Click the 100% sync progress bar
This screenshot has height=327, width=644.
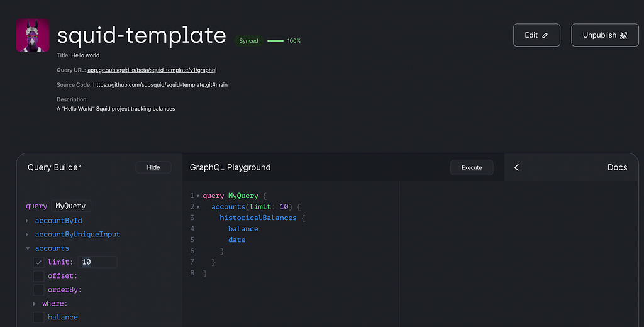(x=275, y=41)
